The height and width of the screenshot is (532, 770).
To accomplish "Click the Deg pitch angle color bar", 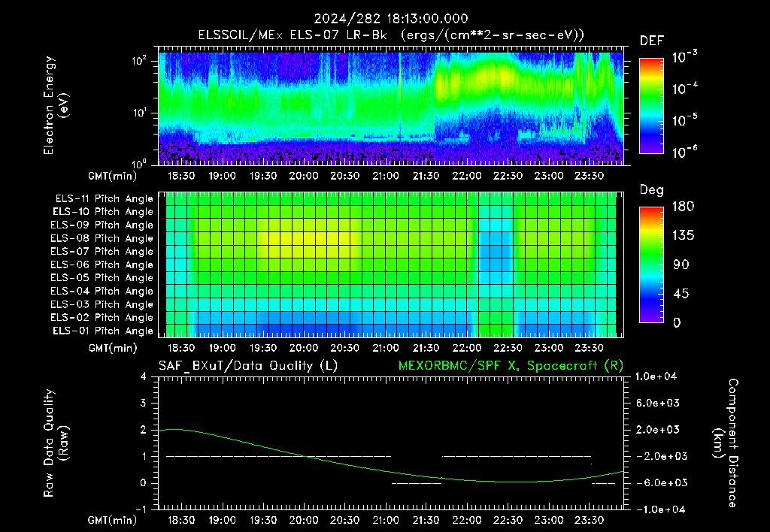I will (651, 264).
